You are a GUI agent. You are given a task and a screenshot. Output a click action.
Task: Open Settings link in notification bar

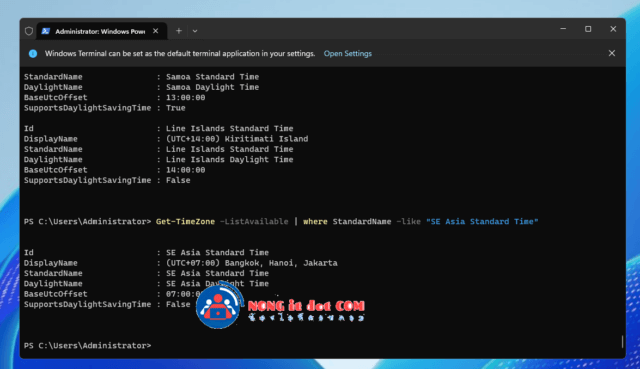348,53
